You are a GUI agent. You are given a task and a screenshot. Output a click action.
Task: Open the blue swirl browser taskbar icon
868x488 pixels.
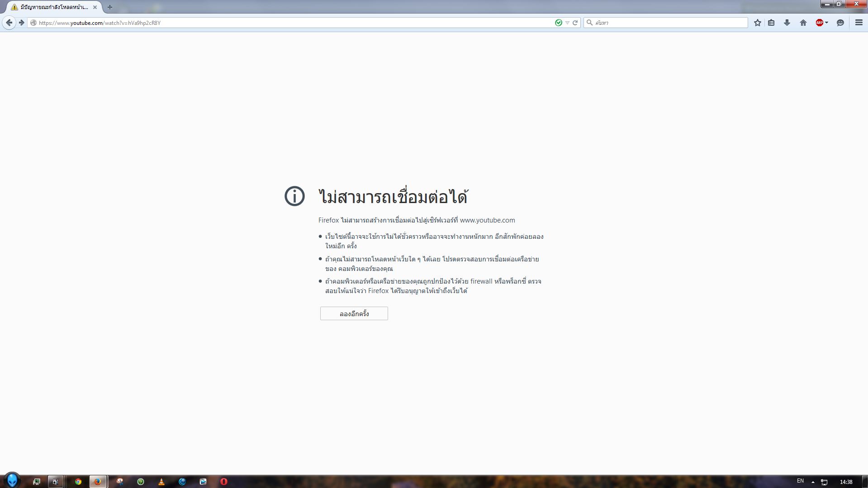[182, 482]
